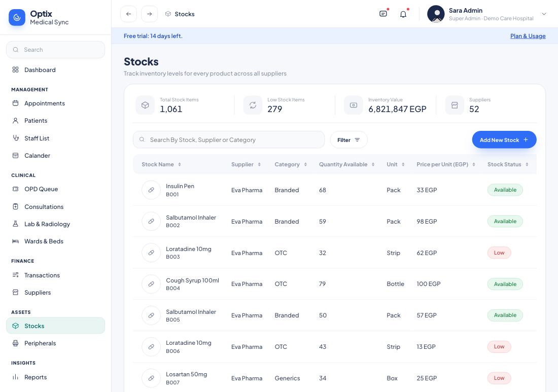Image resolution: width=558 pixels, height=392 pixels.
Task: Sort table by Category column
Action: (305, 164)
